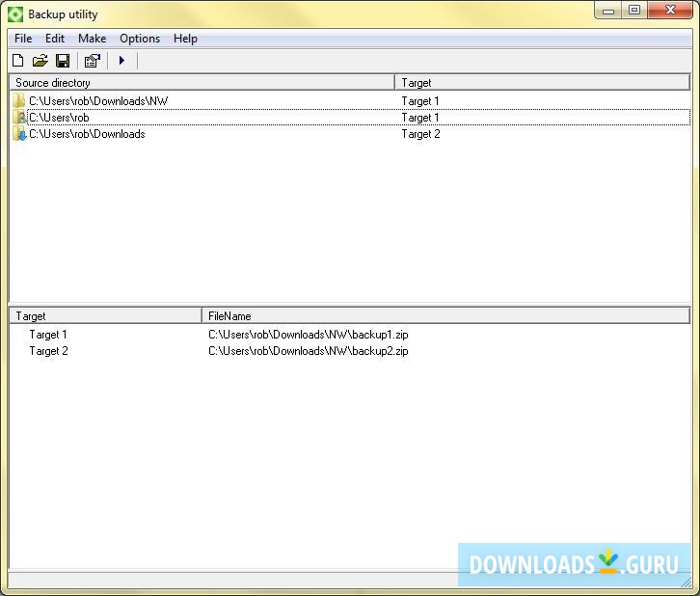Sort by Source directory column header

point(202,83)
